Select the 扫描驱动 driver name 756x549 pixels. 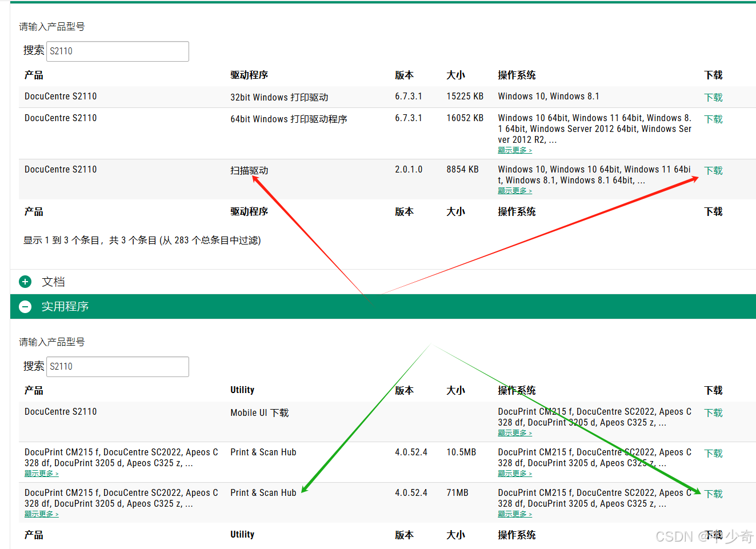coord(249,171)
